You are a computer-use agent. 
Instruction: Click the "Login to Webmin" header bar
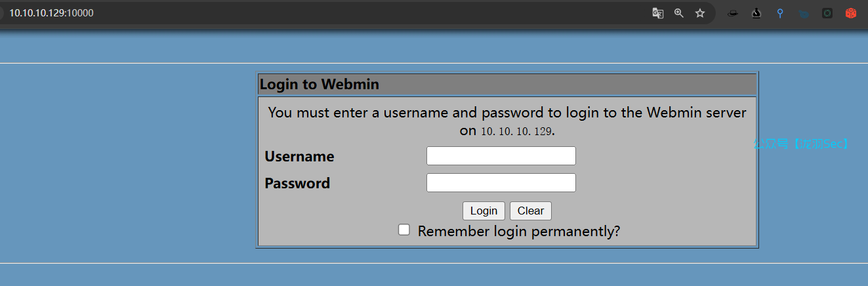coord(506,85)
